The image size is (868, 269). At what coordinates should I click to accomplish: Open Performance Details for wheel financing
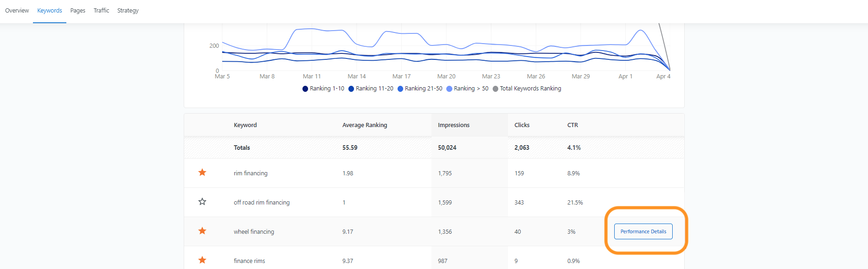pos(643,231)
